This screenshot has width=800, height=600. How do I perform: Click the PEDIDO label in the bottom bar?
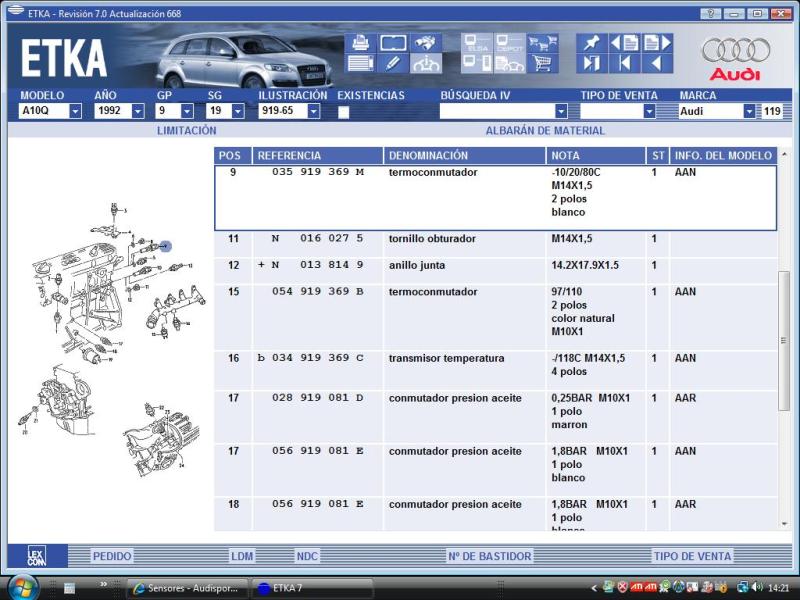(x=112, y=556)
